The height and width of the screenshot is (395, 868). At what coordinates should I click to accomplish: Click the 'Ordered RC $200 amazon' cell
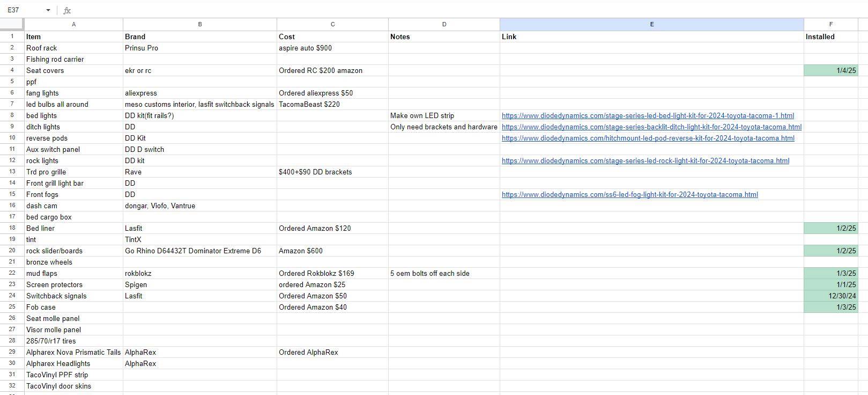pos(332,70)
